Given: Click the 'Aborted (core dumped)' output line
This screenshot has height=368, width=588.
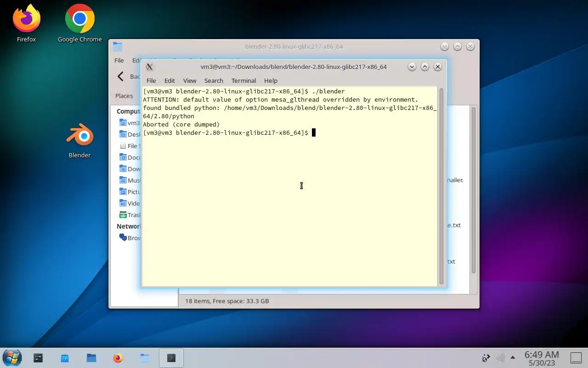Looking at the screenshot, I should pyautogui.click(x=181, y=125).
